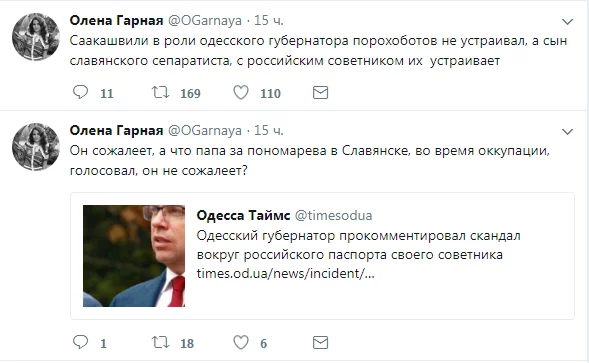This screenshot has height=363, width=589.
Task: Open Одесса Таймс quoted account name
Action: (x=243, y=215)
